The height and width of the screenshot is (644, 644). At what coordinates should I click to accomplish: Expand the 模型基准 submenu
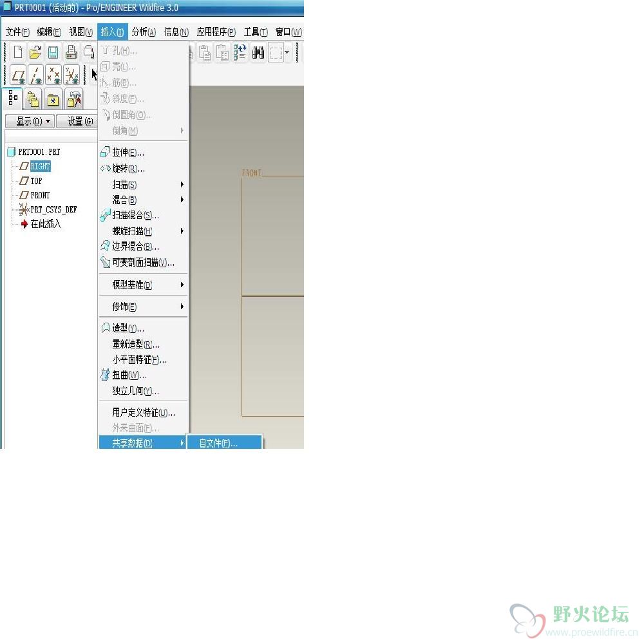pos(143,285)
